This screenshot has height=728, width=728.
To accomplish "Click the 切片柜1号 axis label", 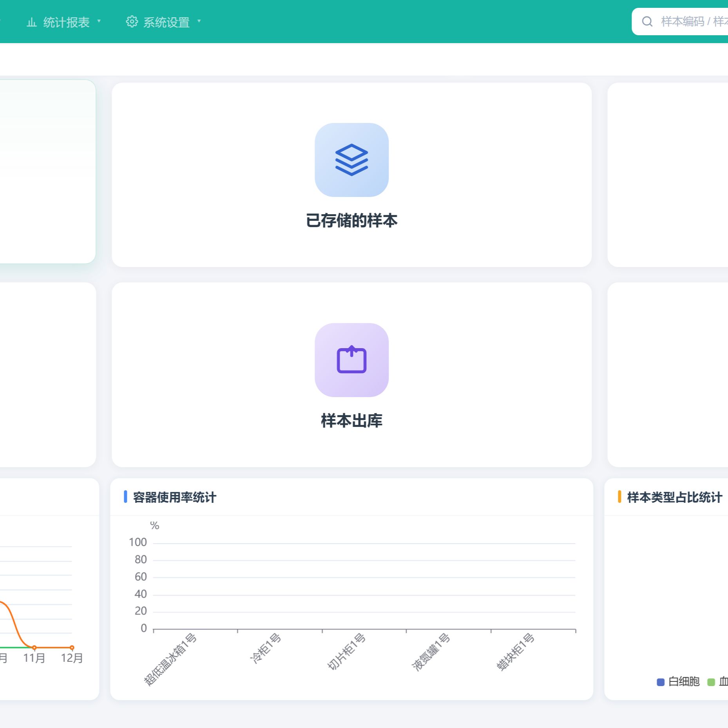I will (x=346, y=652).
